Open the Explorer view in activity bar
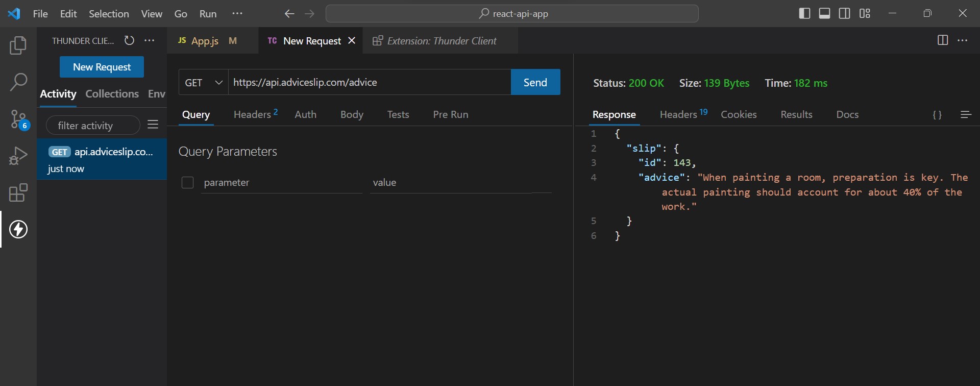Image resolution: width=980 pixels, height=386 pixels. click(18, 45)
